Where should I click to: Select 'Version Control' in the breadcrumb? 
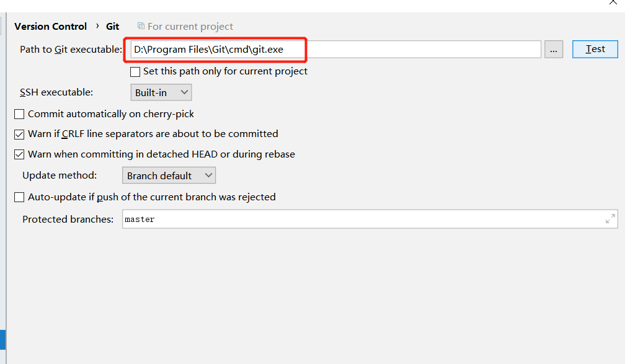point(50,26)
